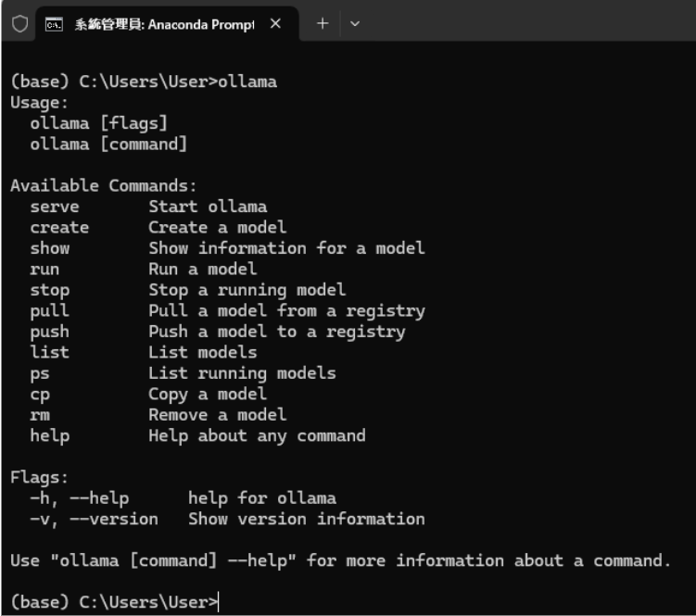Screen dimensions: 696x616
Task: Click the "rm" command entry
Action: (x=40, y=414)
